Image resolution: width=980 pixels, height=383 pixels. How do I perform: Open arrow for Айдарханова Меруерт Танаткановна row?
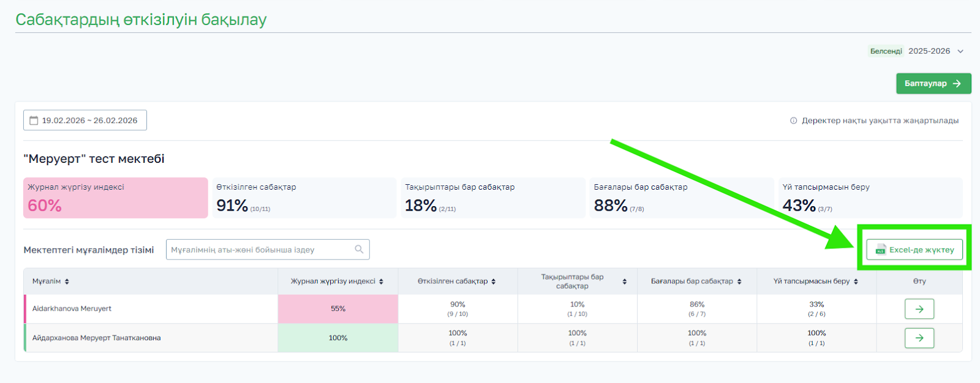[919, 338]
